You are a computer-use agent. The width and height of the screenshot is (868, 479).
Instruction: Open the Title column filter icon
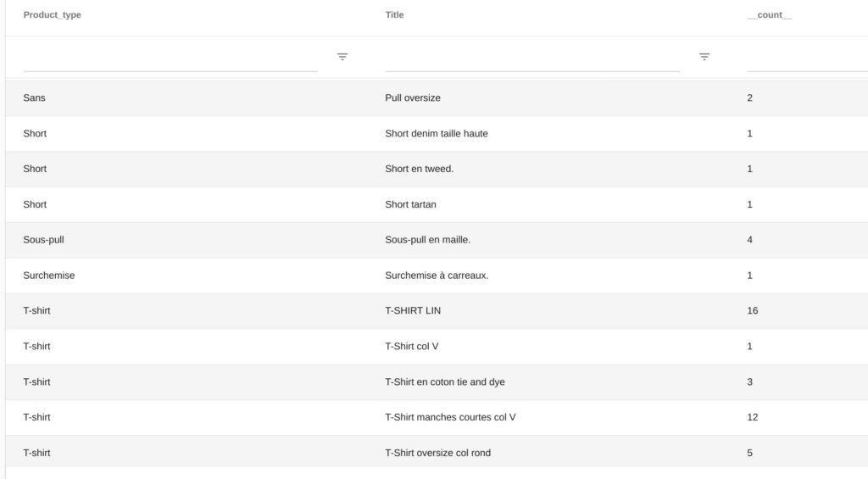coord(704,57)
